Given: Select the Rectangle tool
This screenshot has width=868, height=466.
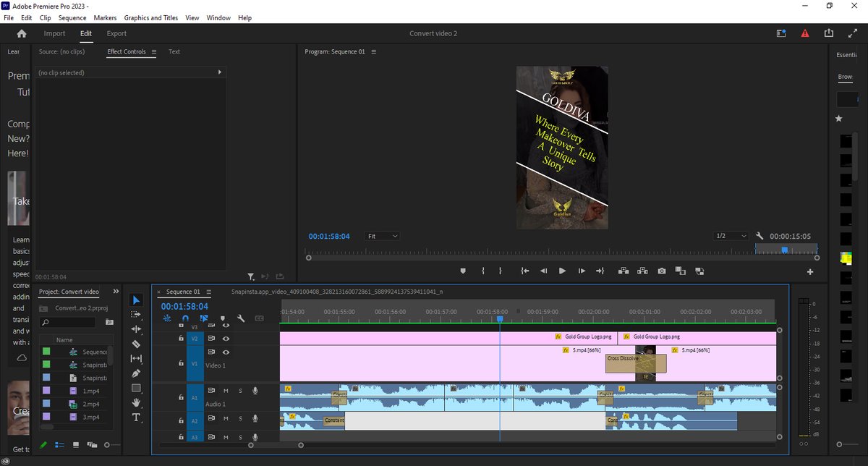Looking at the screenshot, I should [136, 389].
